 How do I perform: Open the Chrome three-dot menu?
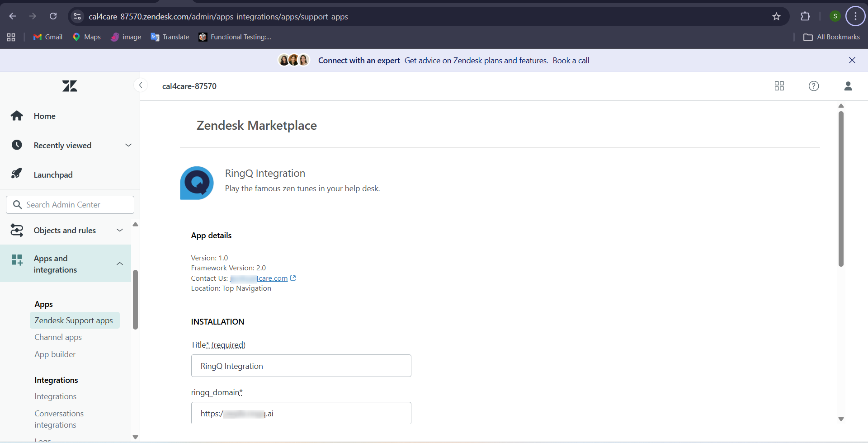855,16
